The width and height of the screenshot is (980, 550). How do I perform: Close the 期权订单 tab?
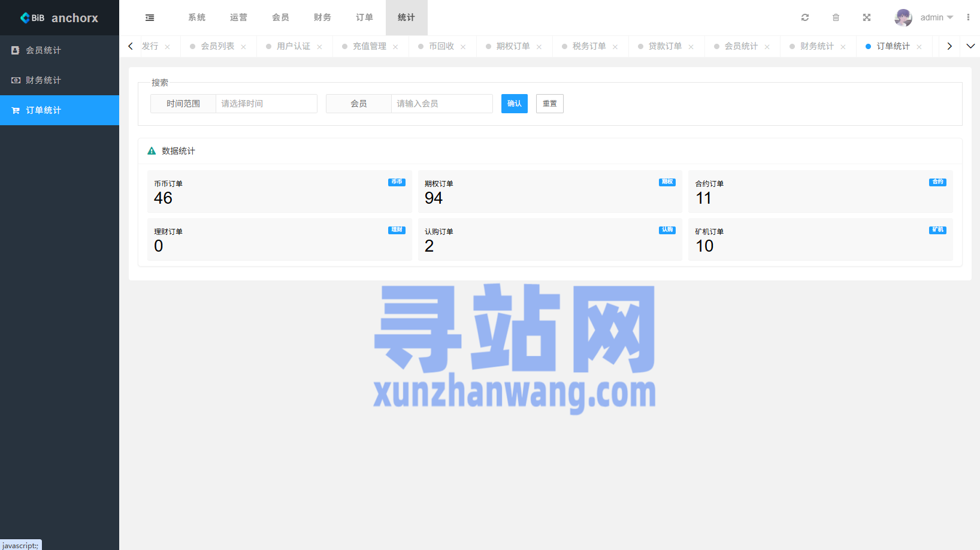(x=539, y=47)
